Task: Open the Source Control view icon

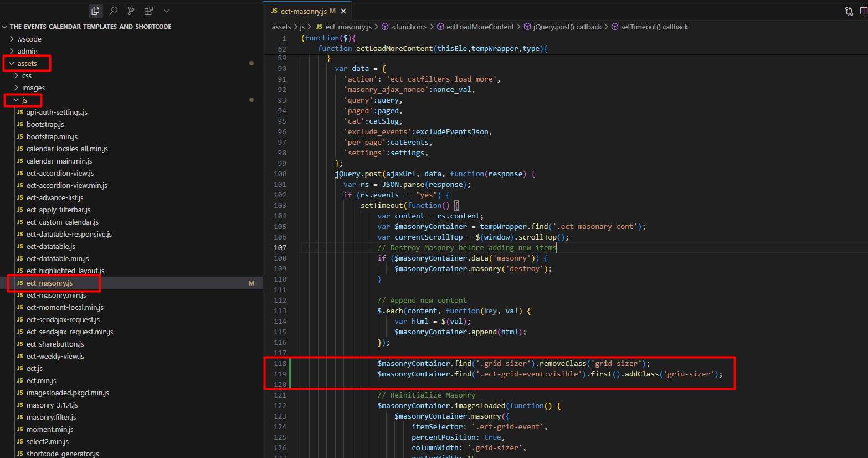Action: tap(131, 11)
